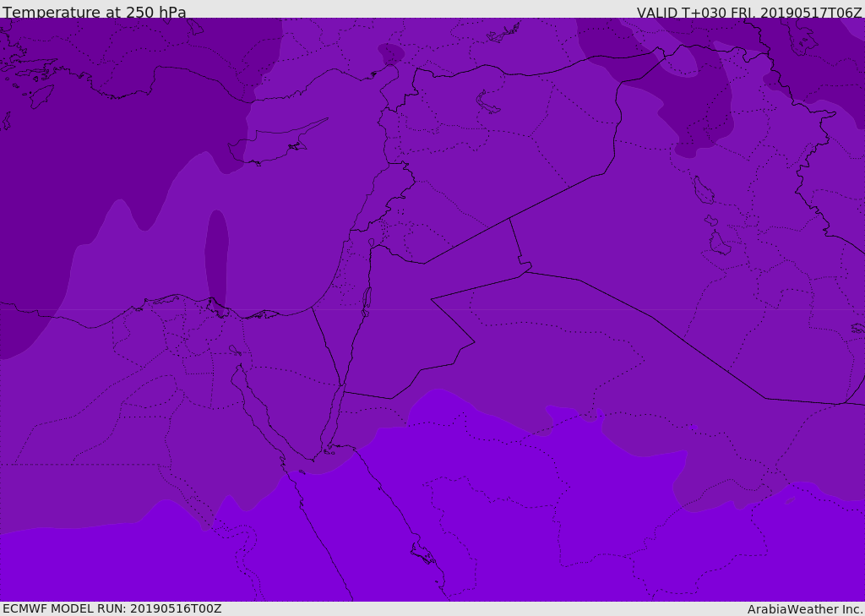This screenshot has width=865, height=616.
Task: Click the 'VALID T+030 FRI. 20190517T06Z' label
Action: 749,12
